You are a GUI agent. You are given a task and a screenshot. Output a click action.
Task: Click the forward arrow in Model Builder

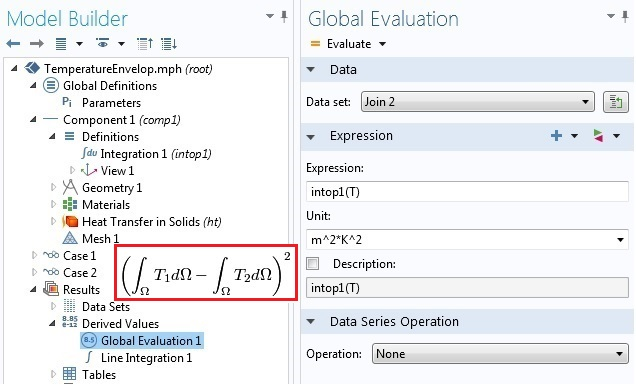point(37,43)
